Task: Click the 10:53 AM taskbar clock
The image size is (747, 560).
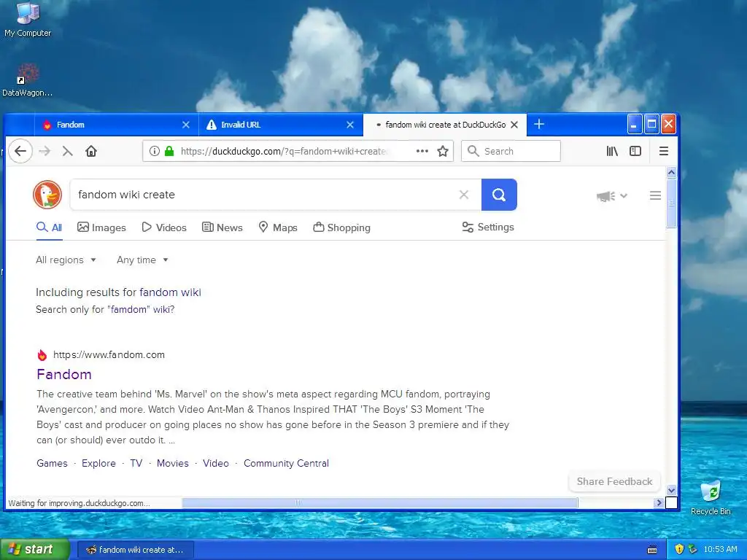Action: 720,550
